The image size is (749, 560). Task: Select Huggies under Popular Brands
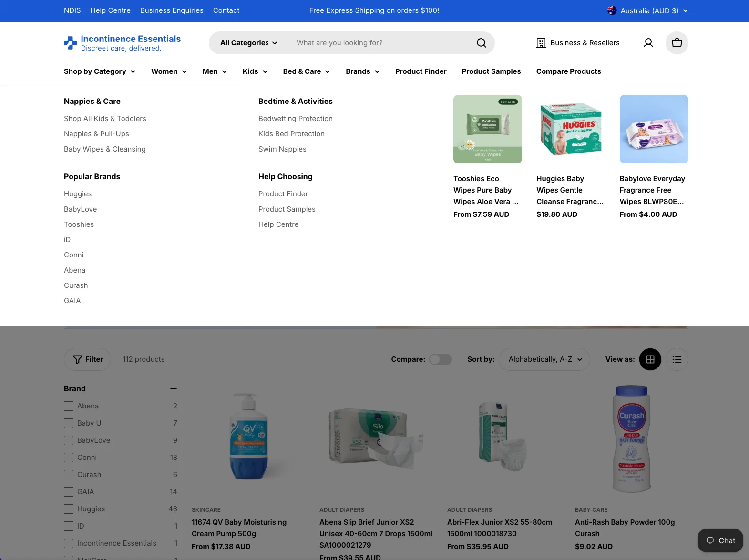click(78, 194)
